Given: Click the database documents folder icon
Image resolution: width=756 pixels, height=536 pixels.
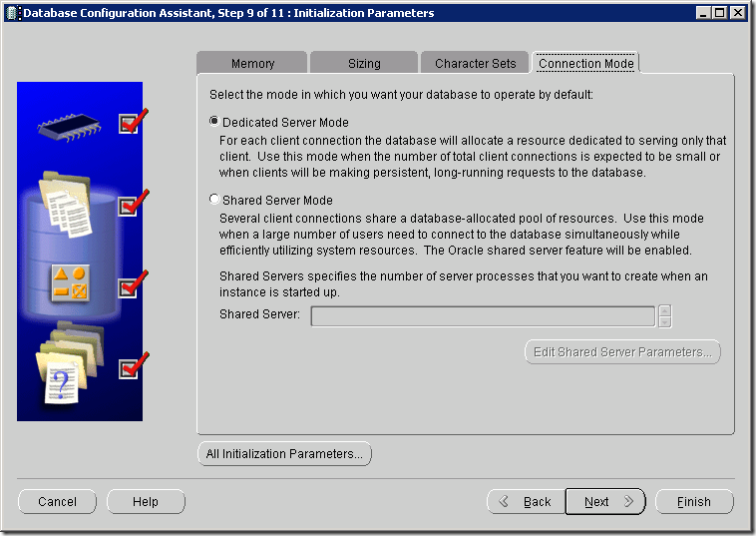Looking at the screenshot, I should tap(66, 204).
